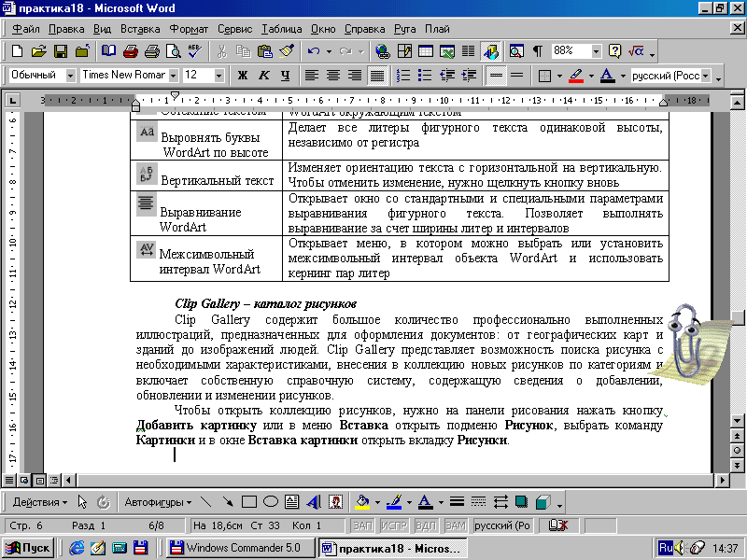Open print preview

coord(174,51)
